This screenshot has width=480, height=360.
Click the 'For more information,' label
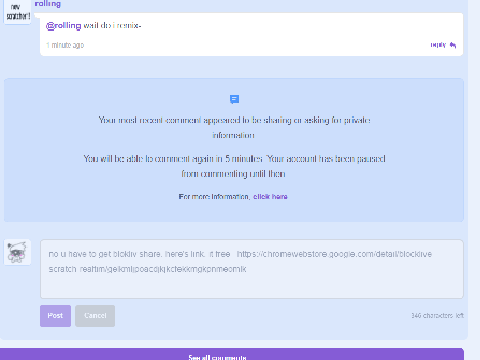point(215,197)
